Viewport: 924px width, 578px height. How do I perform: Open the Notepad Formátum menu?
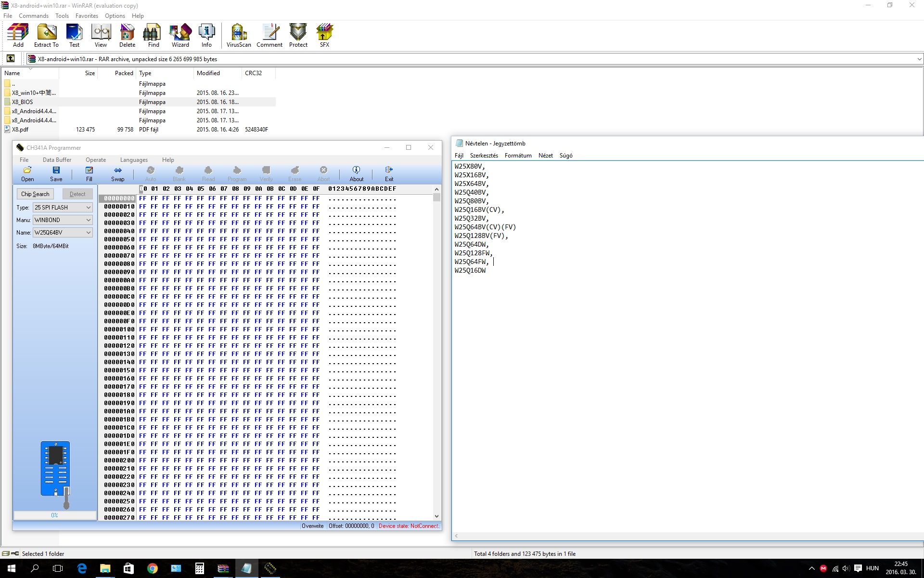(518, 155)
